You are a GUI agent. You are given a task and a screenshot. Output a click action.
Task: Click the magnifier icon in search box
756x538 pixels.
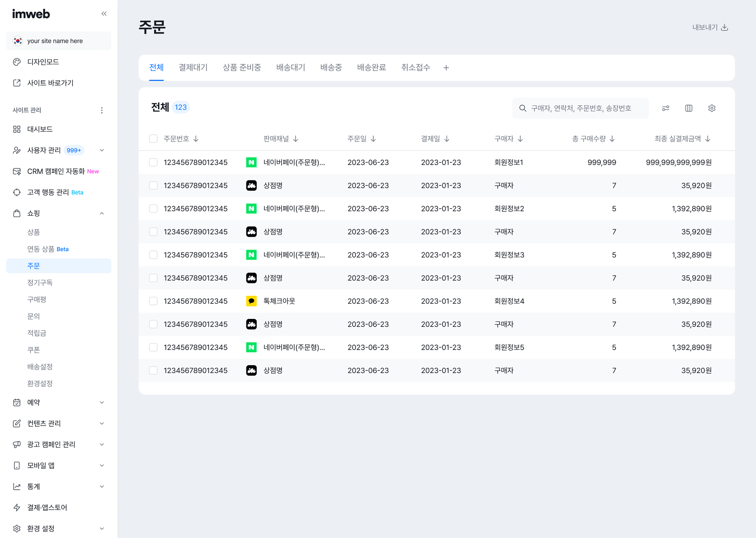click(523, 108)
